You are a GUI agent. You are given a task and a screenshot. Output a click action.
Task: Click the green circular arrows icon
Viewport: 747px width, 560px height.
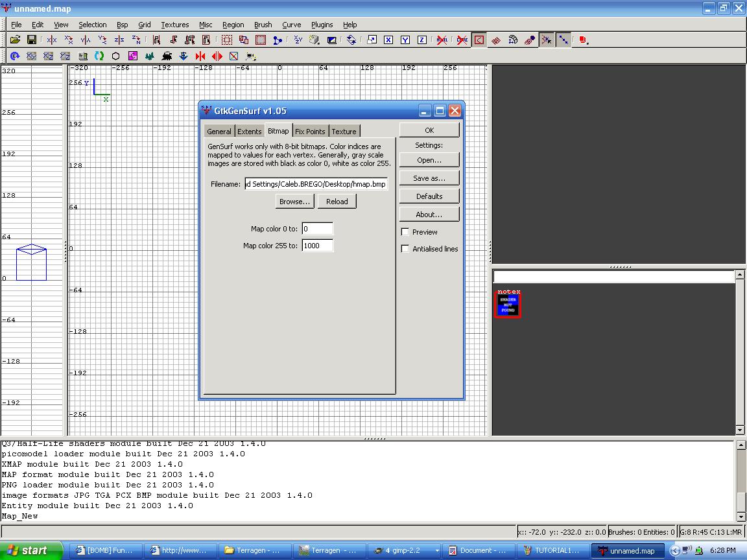[99, 56]
